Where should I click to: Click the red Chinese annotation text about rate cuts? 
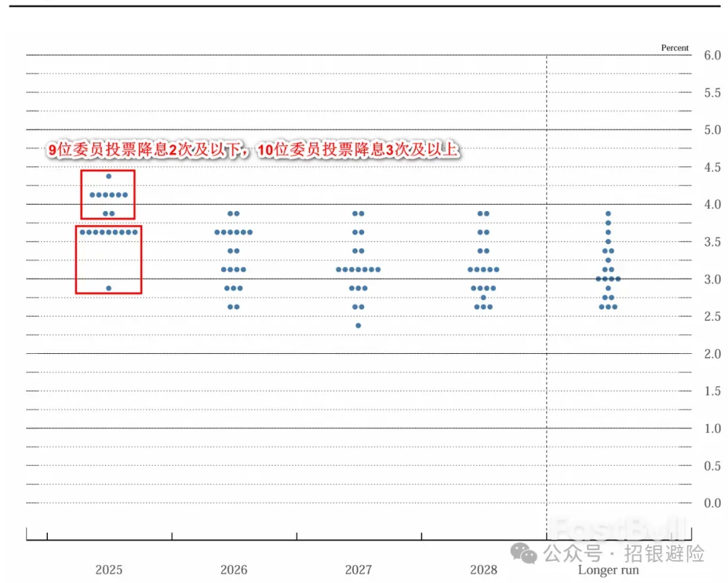253,150
